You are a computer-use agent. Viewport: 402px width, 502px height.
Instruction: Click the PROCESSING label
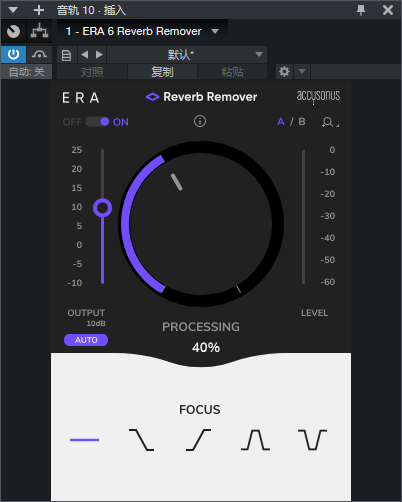201,327
